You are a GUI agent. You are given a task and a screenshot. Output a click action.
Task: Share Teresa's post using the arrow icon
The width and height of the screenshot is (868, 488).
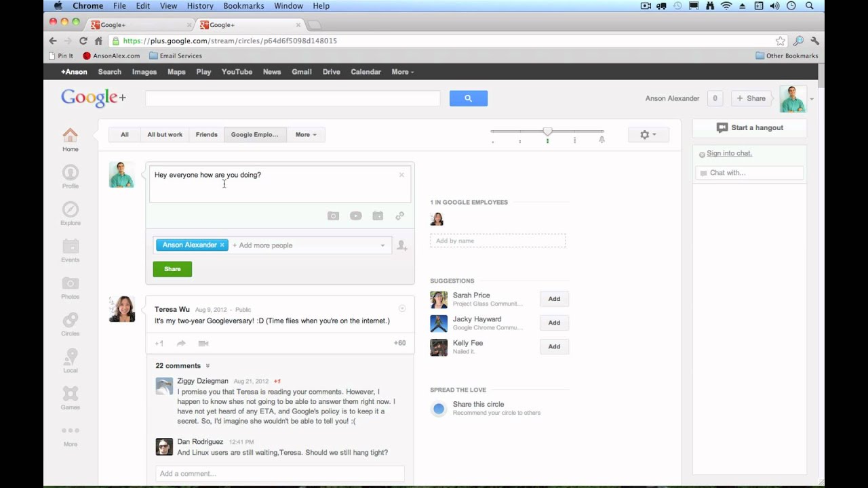[x=181, y=343]
